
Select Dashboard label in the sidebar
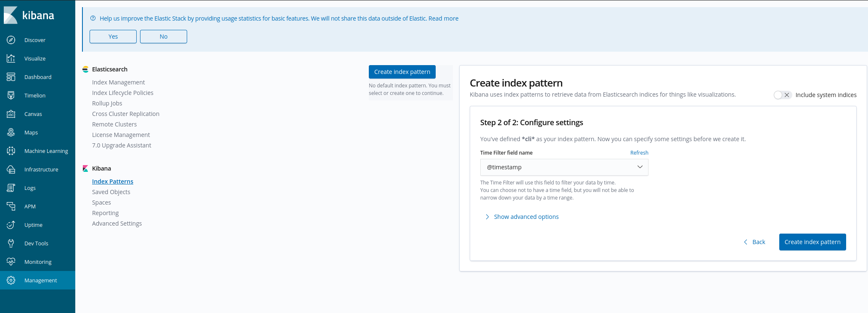point(38,77)
